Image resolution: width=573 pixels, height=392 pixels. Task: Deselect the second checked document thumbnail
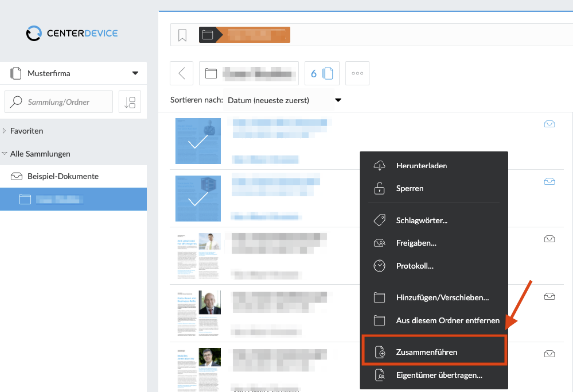(198, 199)
